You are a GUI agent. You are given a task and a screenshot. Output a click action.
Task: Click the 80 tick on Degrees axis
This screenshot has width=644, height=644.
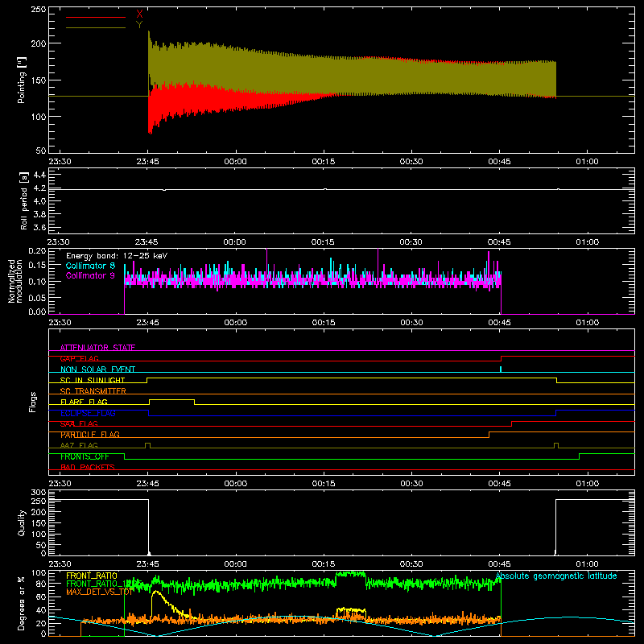[41, 584]
